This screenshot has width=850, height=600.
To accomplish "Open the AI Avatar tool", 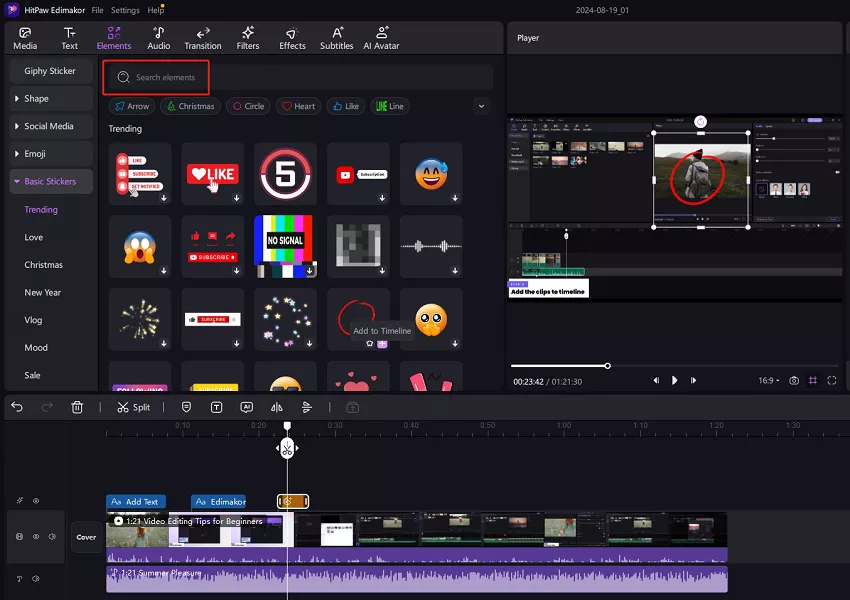I will pos(381,38).
